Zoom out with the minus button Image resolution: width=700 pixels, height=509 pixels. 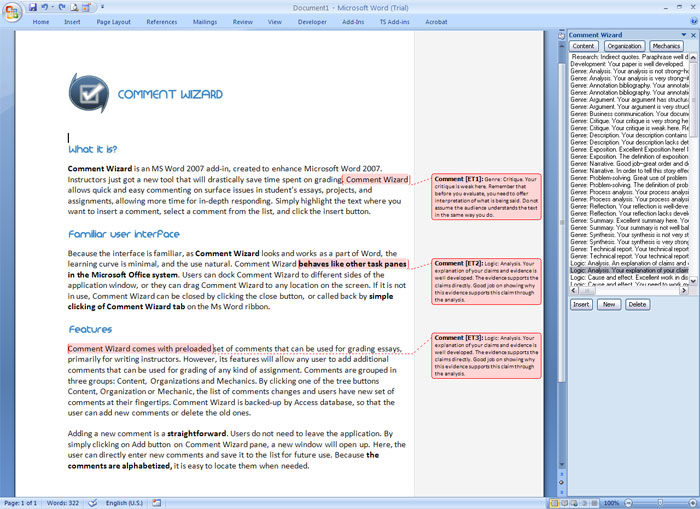tap(628, 503)
